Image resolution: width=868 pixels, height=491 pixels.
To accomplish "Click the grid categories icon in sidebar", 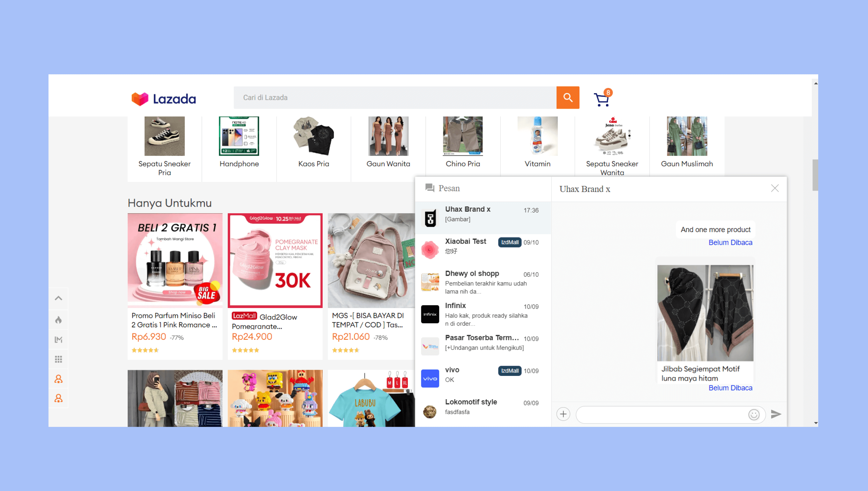I will (x=58, y=359).
